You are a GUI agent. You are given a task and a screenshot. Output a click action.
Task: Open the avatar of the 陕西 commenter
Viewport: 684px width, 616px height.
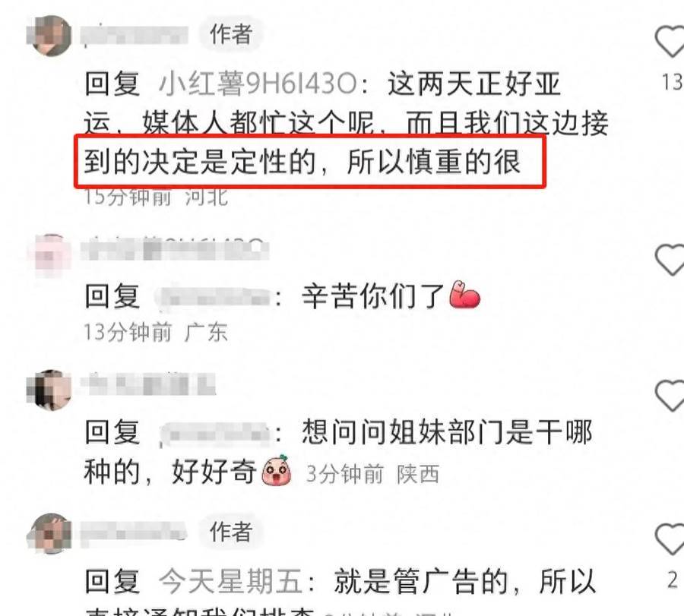(49, 390)
